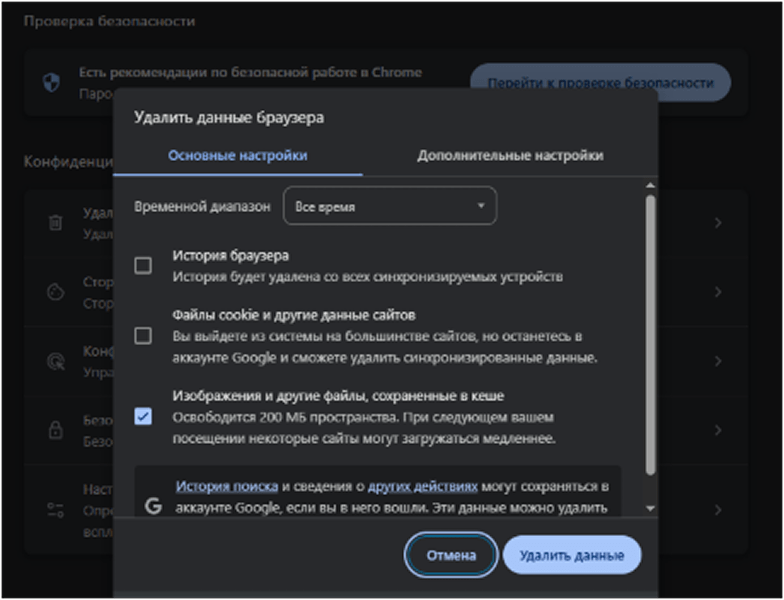Expand the chevron on the cookie row
The image size is (784, 600).
(718, 292)
